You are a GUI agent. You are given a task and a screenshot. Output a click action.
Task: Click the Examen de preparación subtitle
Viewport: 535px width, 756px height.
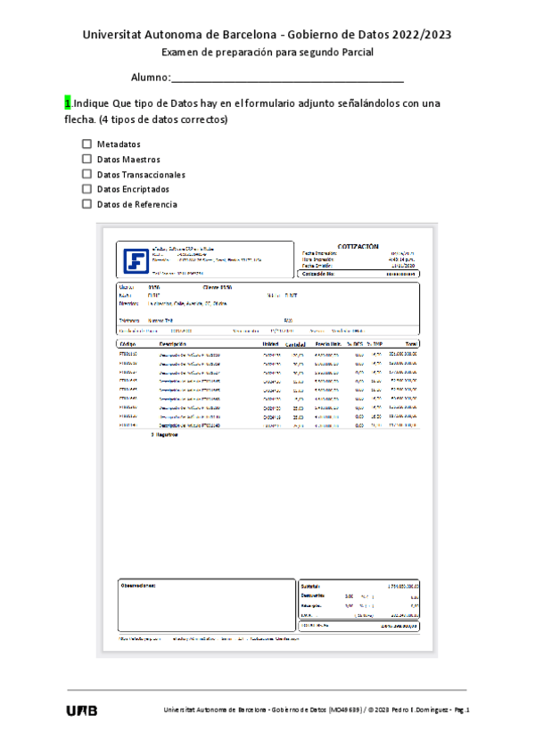(x=267, y=53)
